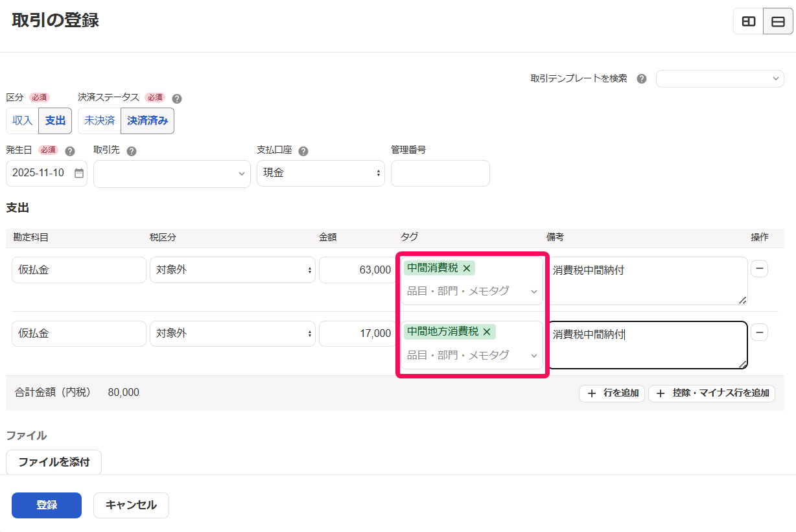
Task: Open help icon beside 取引テンプレートを検索
Action: [642, 78]
